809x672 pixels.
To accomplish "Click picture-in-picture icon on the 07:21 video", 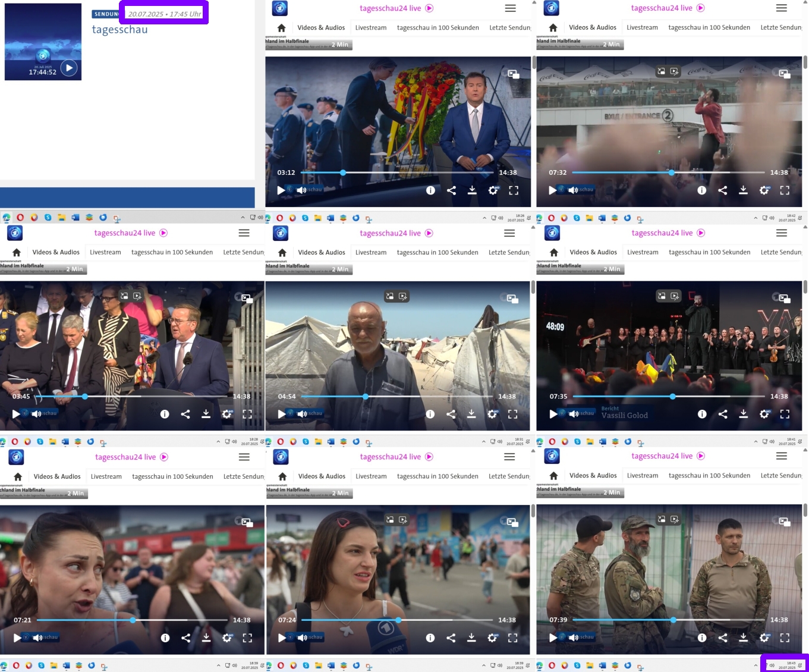I will (x=247, y=522).
